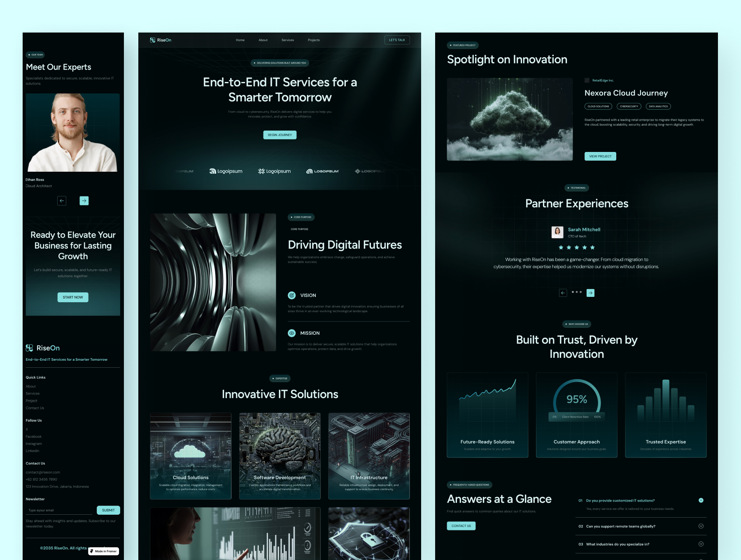Click the uppercase LOGOIPSUM partner logo
This screenshot has height=560, width=741.
(x=323, y=171)
